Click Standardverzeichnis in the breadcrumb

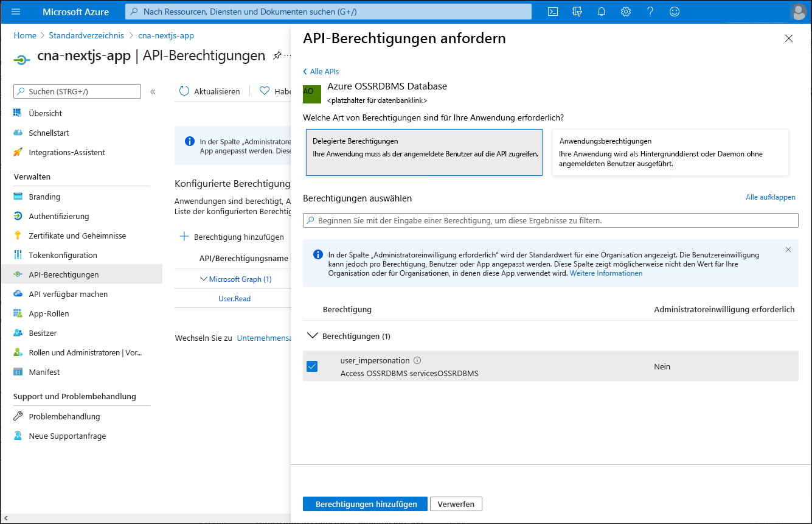point(86,35)
